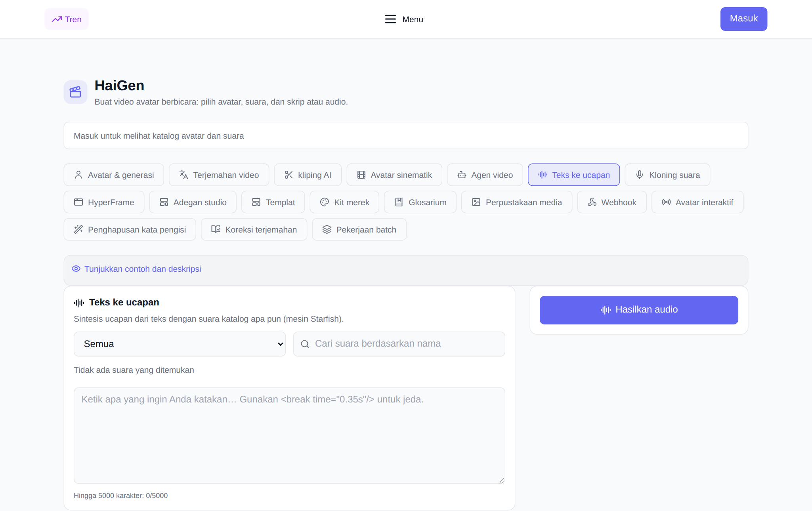This screenshot has height=511, width=812.
Task: Click 'Tidak ada suara yang ditemukan' text
Action: point(134,370)
